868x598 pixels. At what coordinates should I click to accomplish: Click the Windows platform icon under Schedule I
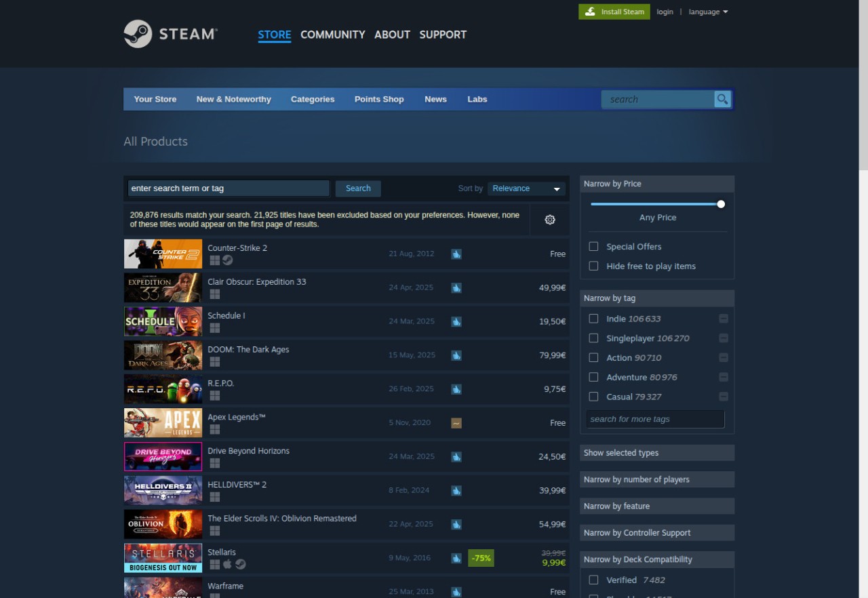(x=214, y=328)
